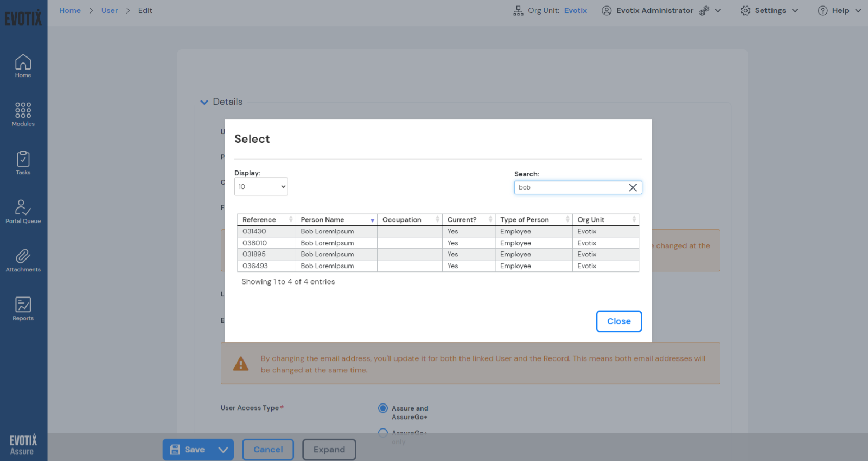Select the row with reference 038010
The image size is (868, 461).
pyautogui.click(x=438, y=243)
